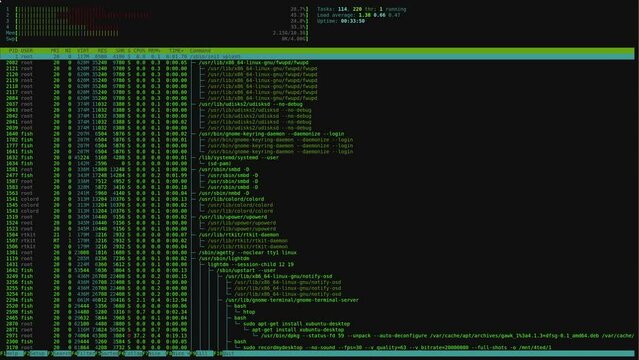Viewport: 639px width, 360px height.
Task: Select systemd --user process PID 1632
Action: click(317, 157)
